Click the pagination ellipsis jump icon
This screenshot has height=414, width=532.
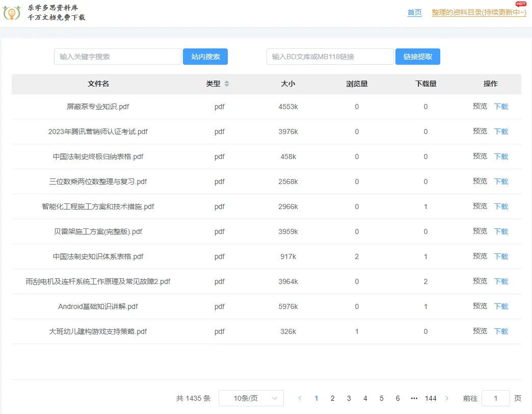coord(414,398)
